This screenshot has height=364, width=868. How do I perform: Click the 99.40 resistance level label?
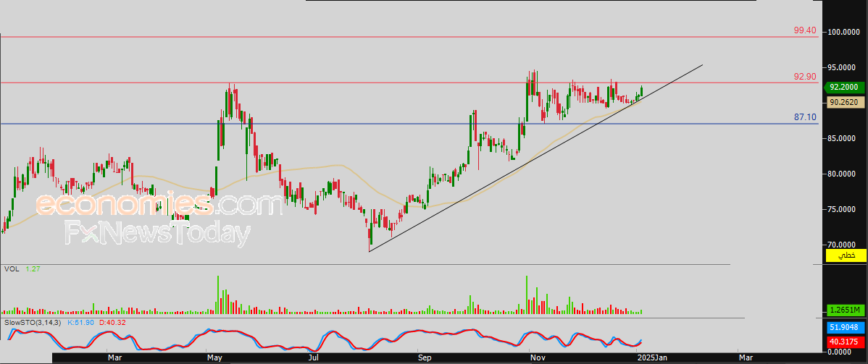pyautogui.click(x=805, y=30)
